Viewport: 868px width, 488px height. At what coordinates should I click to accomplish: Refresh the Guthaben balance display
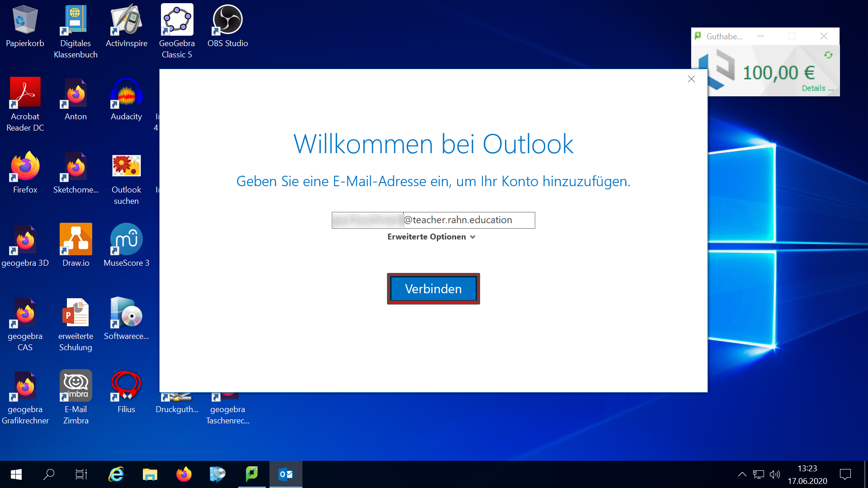[829, 55]
